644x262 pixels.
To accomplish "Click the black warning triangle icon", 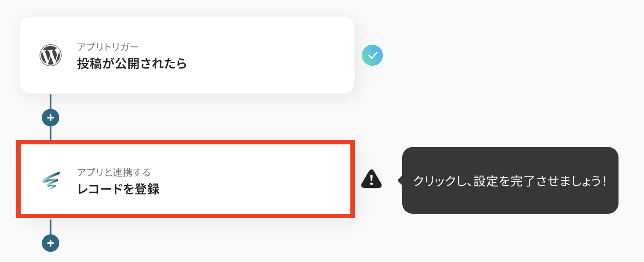I will click(x=371, y=179).
